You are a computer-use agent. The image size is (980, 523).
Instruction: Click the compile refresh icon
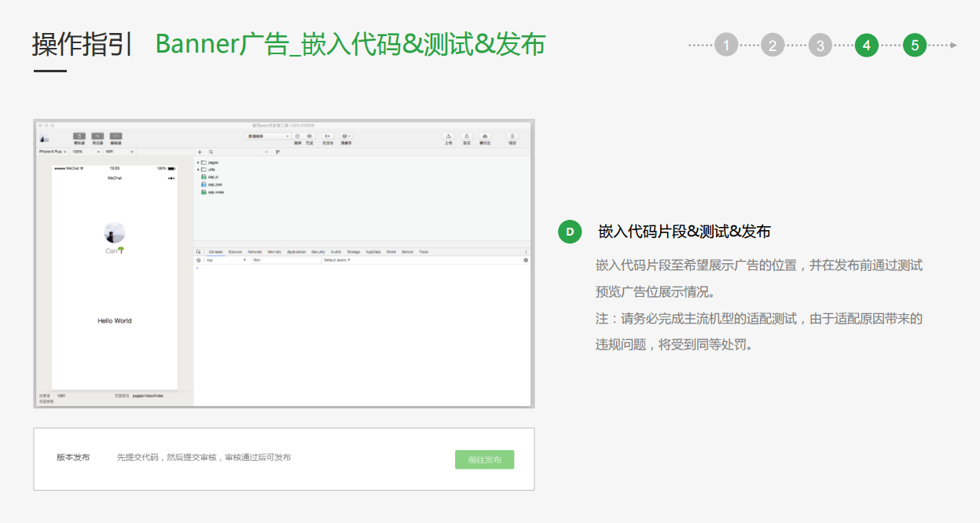coord(298,136)
